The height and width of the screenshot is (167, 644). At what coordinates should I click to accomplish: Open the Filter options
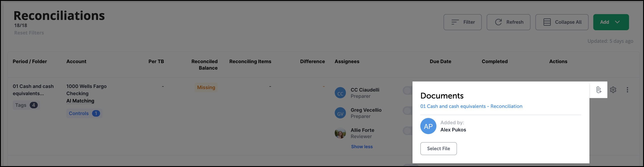[462, 22]
